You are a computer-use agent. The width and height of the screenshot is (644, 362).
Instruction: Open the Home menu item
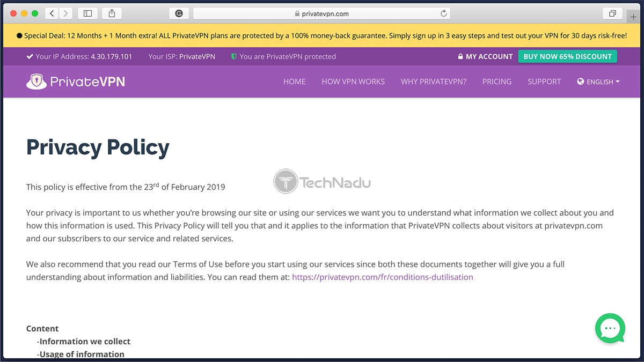(294, 82)
